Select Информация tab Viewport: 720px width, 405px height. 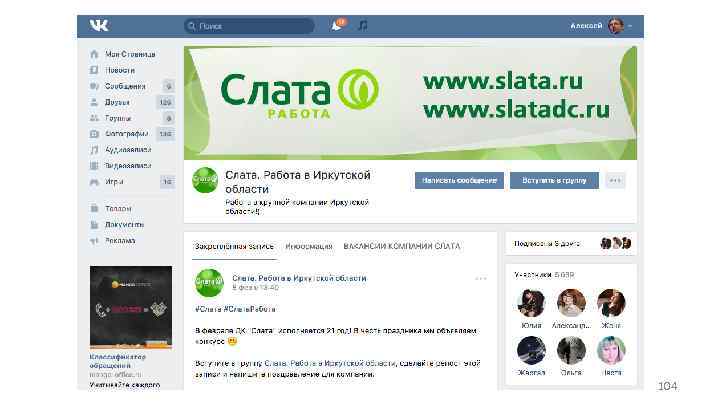(309, 247)
